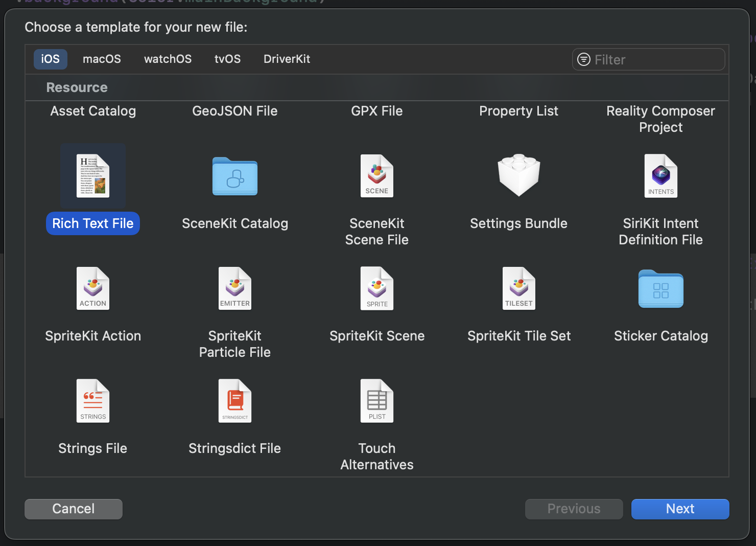
Task: Show tvOS templates tab
Action: click(227, 59)
